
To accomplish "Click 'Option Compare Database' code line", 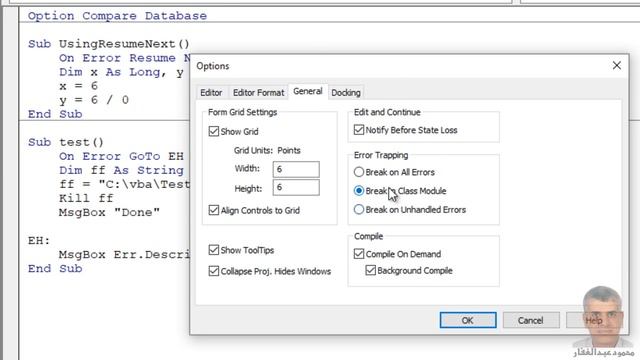I will [x=117, y=16].
